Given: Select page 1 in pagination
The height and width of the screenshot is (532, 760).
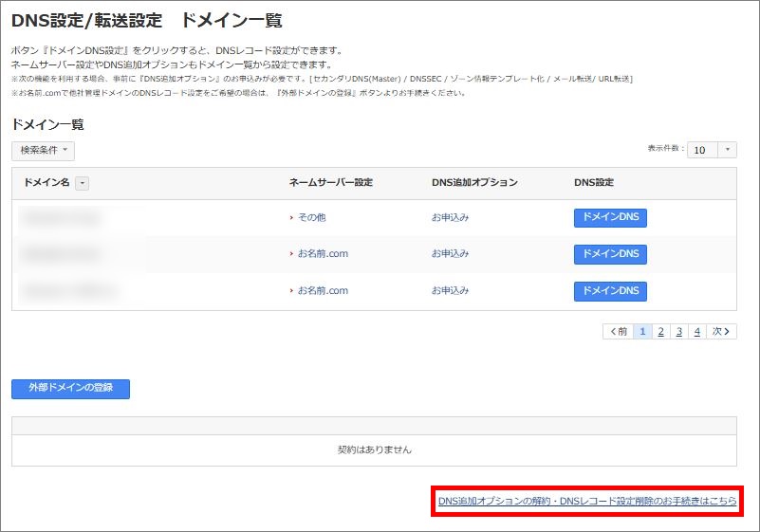Looking at the screenshot, I should [x=642, y=331].
